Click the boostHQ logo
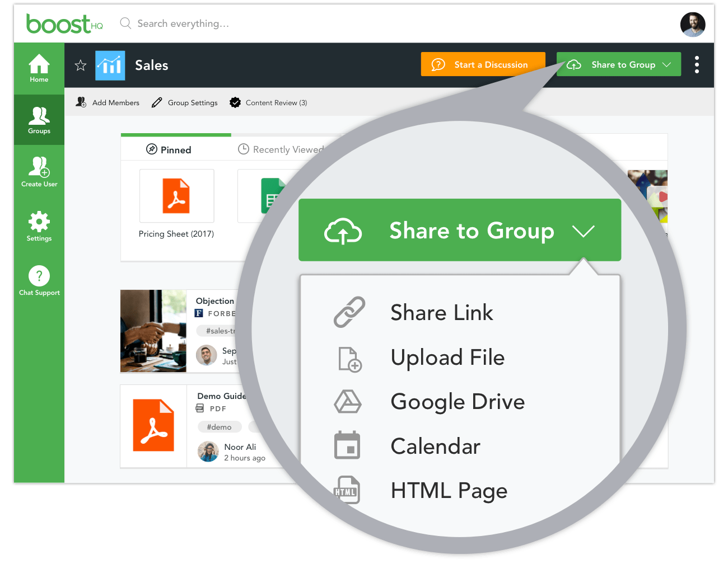The image size is (728, 564). coord(64,23)
